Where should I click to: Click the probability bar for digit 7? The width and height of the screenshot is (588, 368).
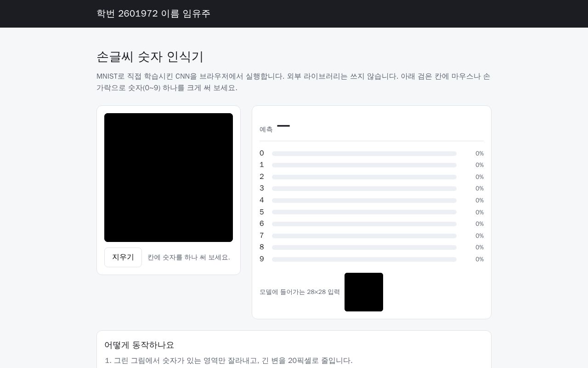(x=364, y=236)
